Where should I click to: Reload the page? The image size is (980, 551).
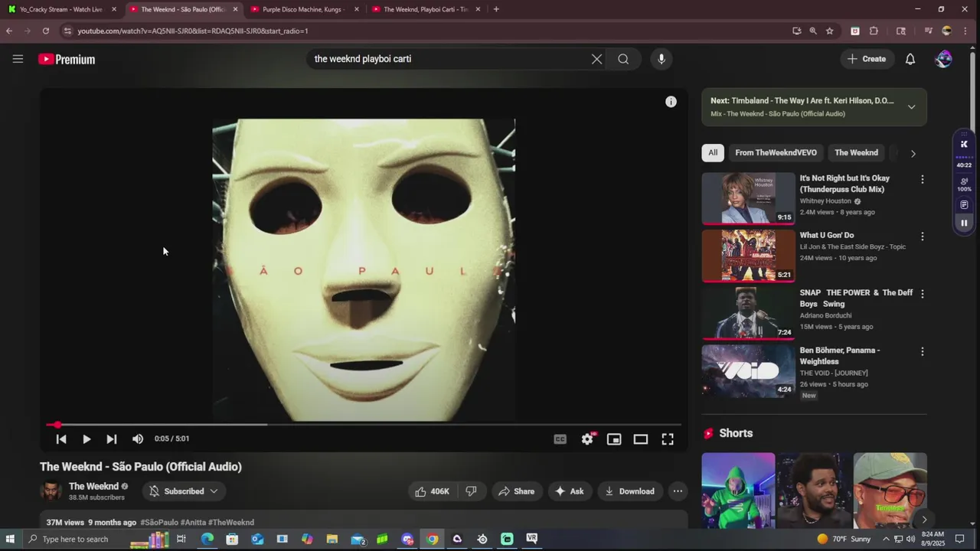46,31
